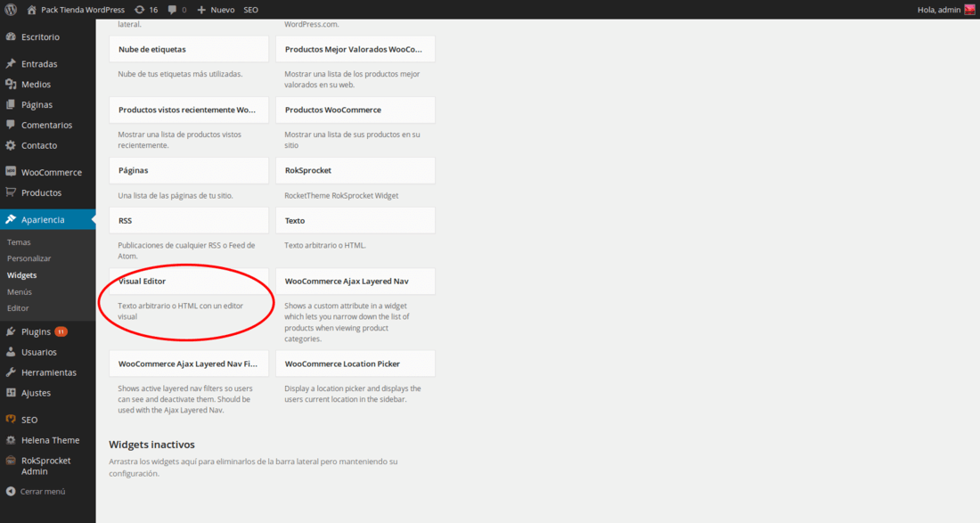
Task: Click the admin avatar in the top right
Action: 969,10
